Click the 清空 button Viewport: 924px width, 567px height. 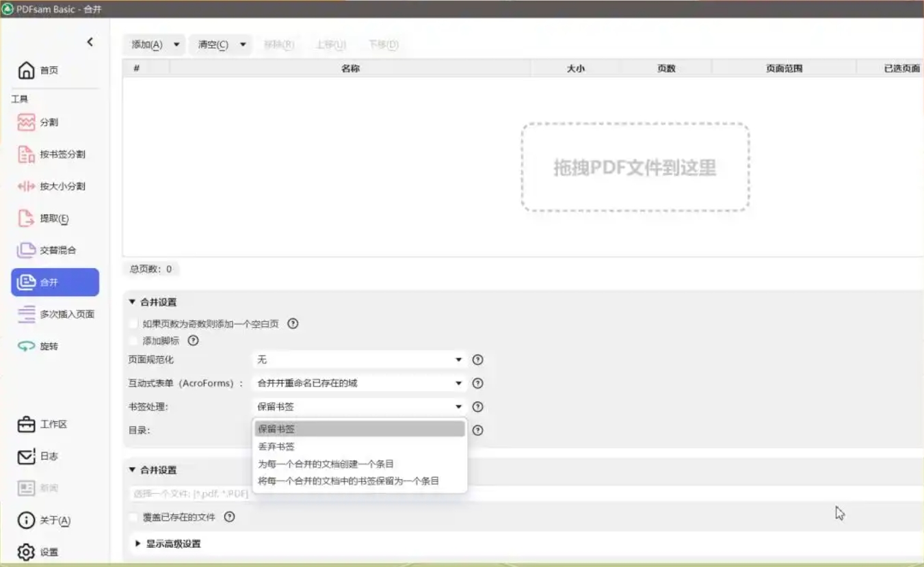tap(213, 44)
